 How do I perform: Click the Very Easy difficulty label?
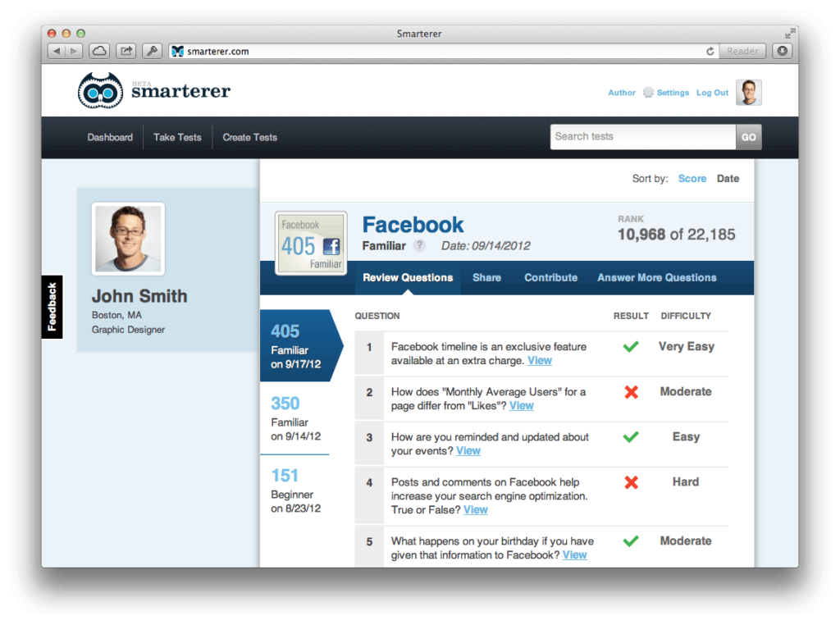(687, 346)
